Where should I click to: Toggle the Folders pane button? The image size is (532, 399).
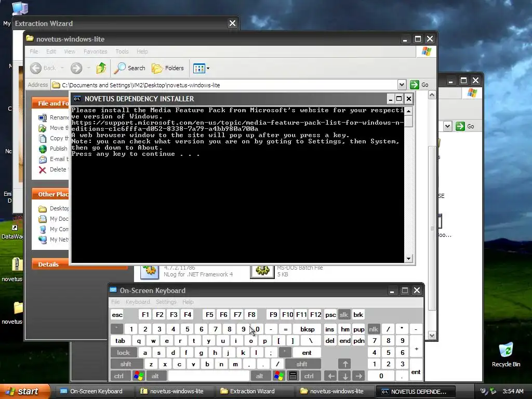[x=168, y=68]
